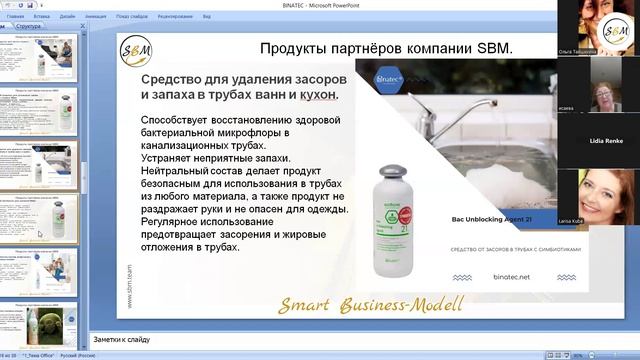
Task: Click the Redo icon in quick access toolbar
Action: pyautogui.click(x=20, y=5)
